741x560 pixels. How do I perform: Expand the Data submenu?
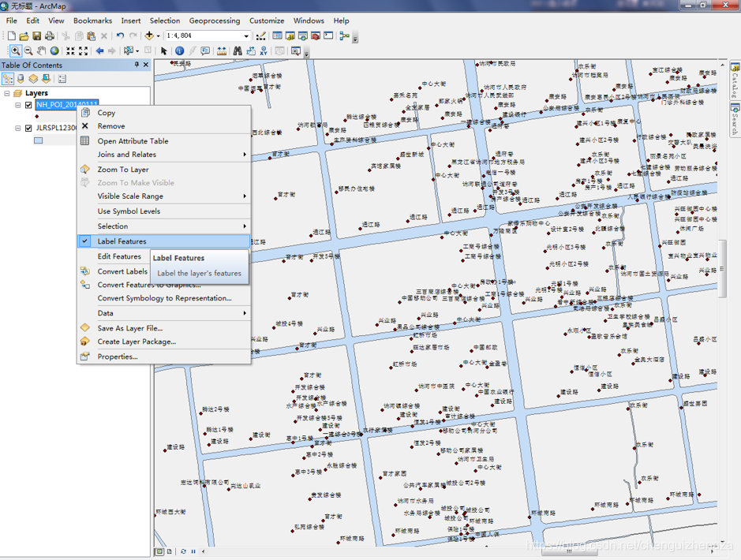click(x=163, y=313)
